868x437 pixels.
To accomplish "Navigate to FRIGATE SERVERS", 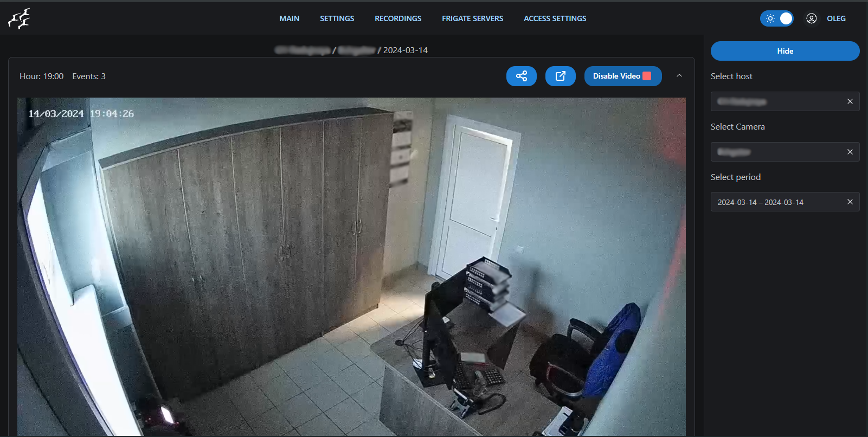I will pyautogui.click(x=472, y=18).
